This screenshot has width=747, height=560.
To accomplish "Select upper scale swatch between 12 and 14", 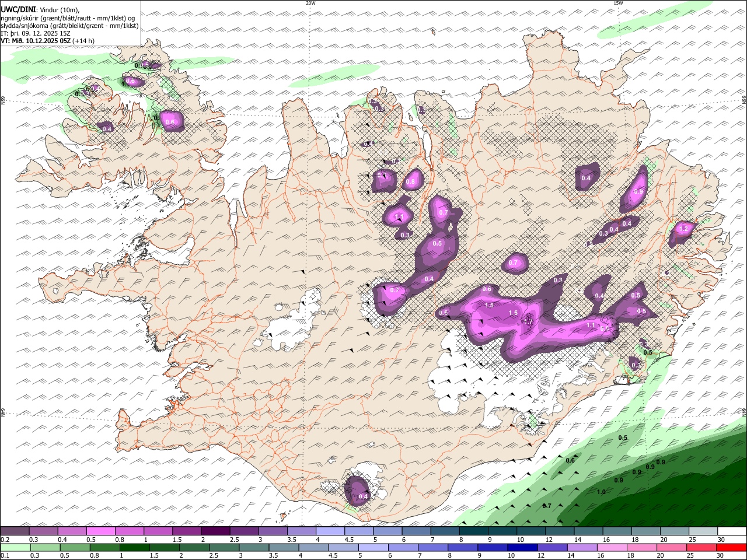I will [x=560, y=531].
